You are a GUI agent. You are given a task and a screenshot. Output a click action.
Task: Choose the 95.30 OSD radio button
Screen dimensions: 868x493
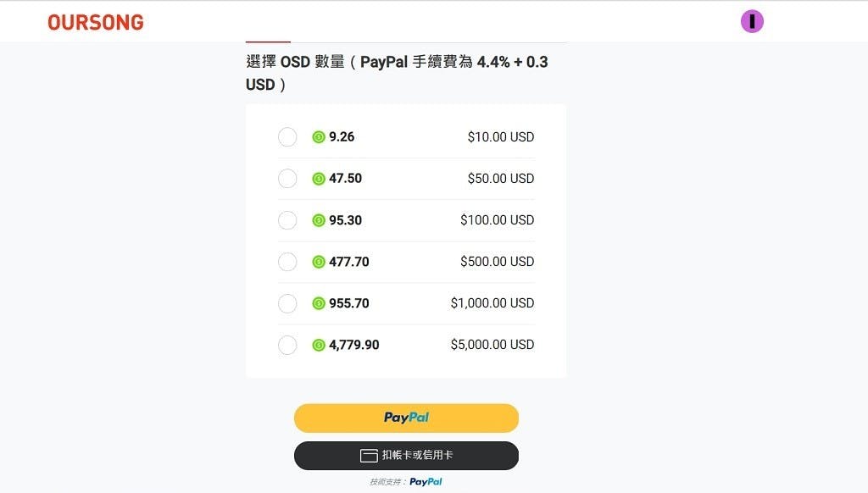(x=287, y=220)
